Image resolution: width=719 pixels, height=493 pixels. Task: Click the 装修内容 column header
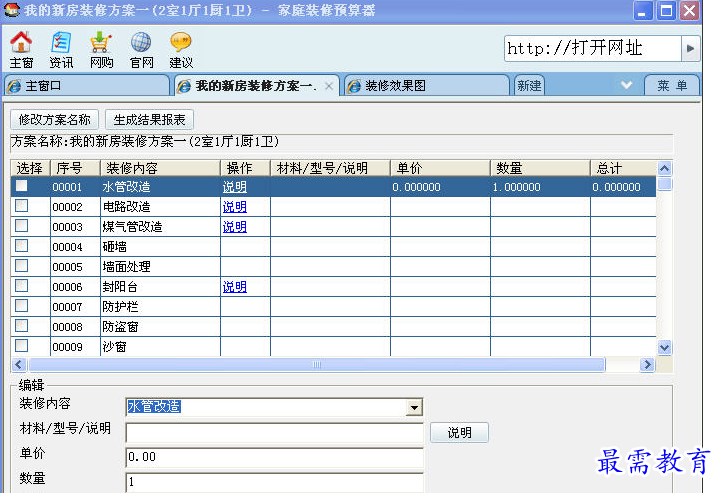[160, 168]
